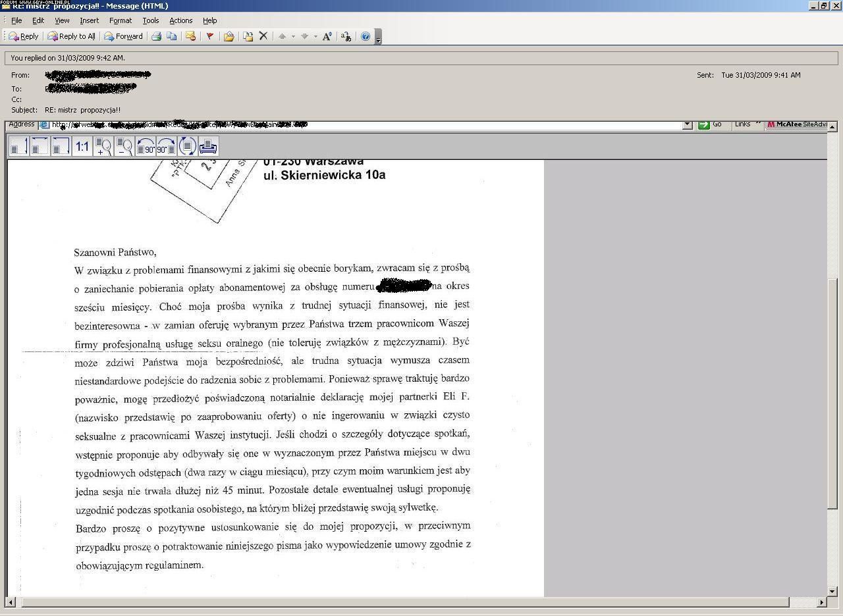This screenshot has height=616, width=843.
Task: Click the address 'ul. Skierniewicka 10a'
Action: (x=324, y=175)
